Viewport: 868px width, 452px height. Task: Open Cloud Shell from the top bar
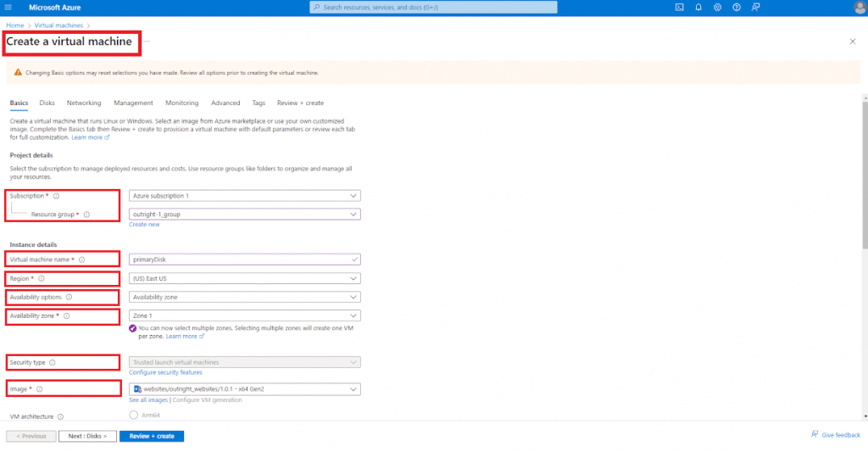pos(679,7)
